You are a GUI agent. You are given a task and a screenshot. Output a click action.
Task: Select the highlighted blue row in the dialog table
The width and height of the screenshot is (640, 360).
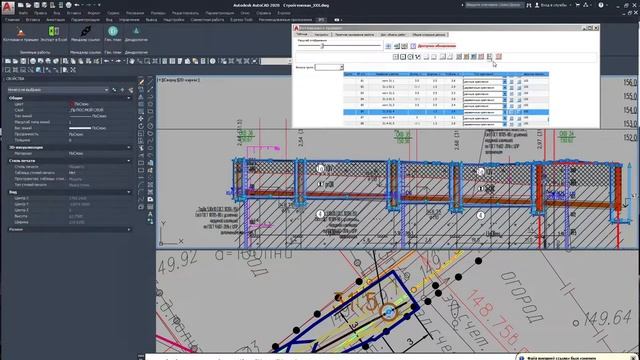pyautogui.click(x=446, y=112)
